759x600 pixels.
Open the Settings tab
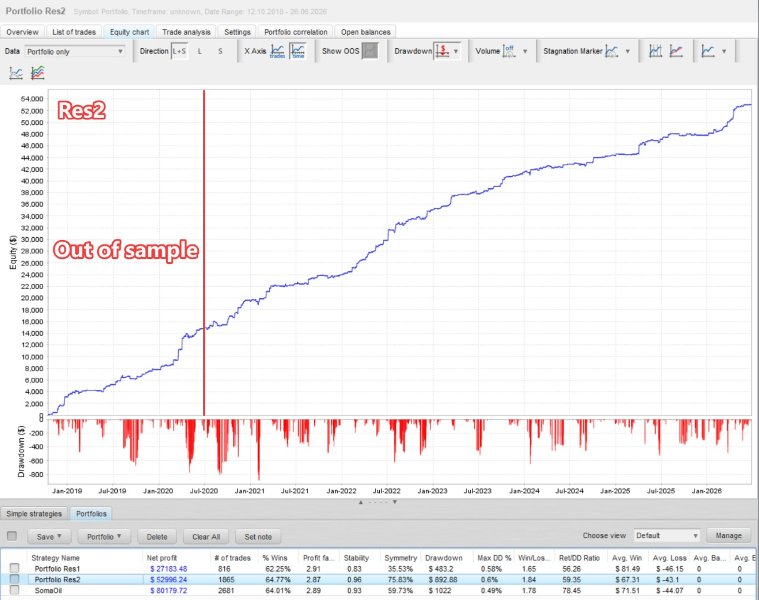tap(237, 32)
